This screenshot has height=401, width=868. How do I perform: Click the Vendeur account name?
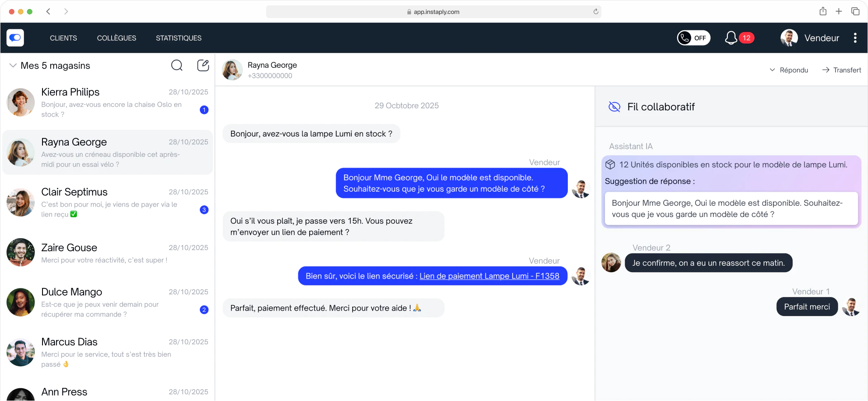tap(821, 38)
